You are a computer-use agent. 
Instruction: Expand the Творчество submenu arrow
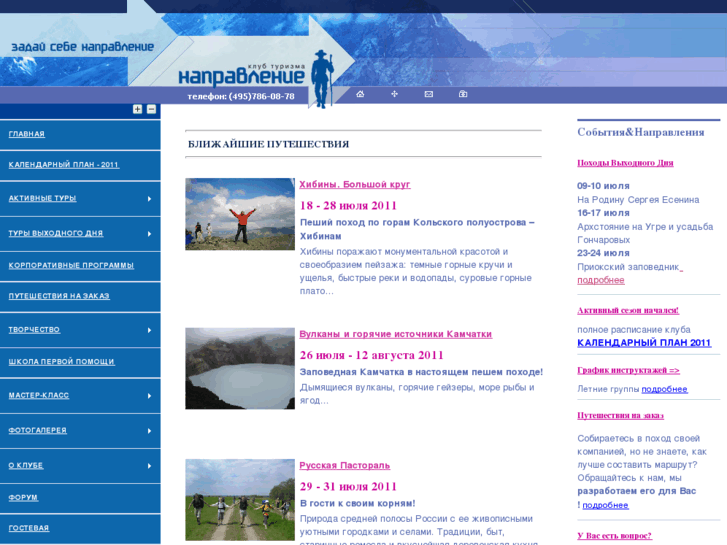pyautogui.click(x=149, y=330)
